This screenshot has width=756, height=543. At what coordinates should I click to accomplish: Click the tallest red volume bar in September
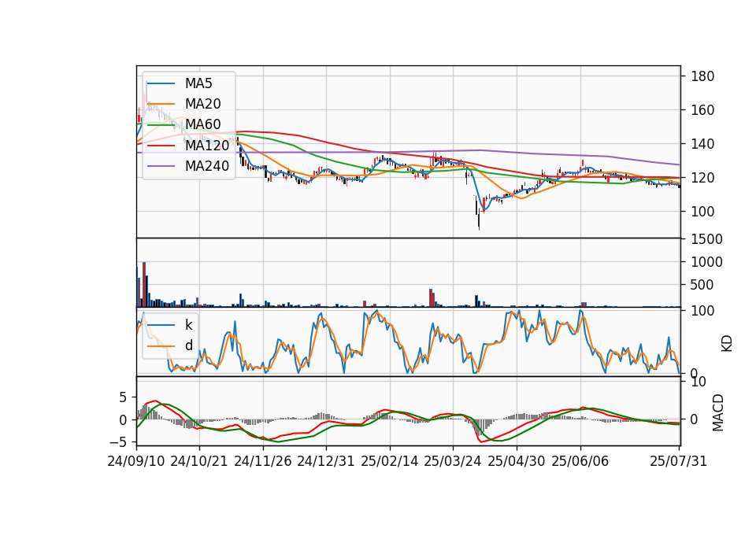[143, 285]
